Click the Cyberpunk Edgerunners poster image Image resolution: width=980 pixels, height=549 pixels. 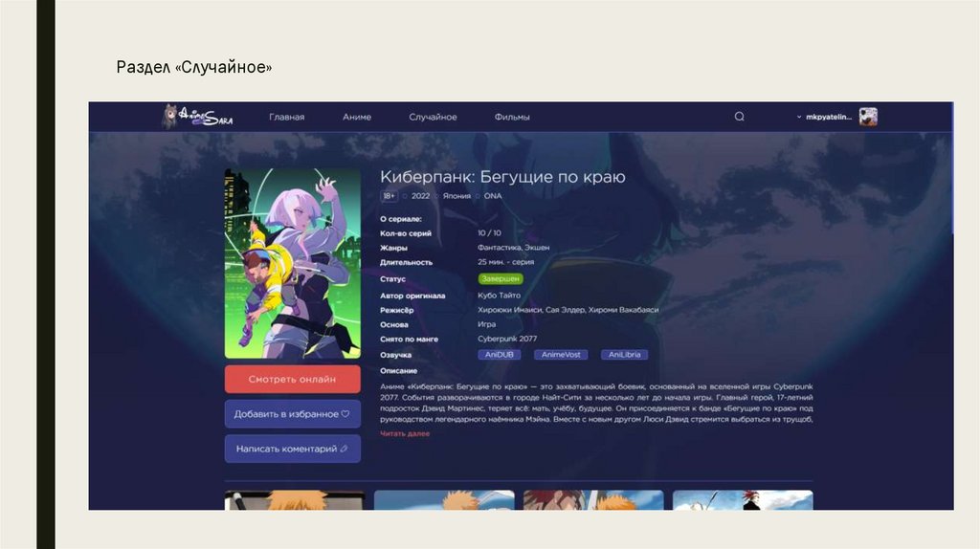(x=293, y=263)
